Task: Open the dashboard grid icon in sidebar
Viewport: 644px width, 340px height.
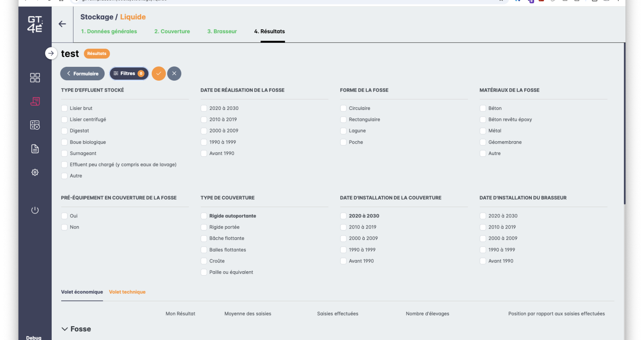Action: pyautogui.click(x=35, y=77)
